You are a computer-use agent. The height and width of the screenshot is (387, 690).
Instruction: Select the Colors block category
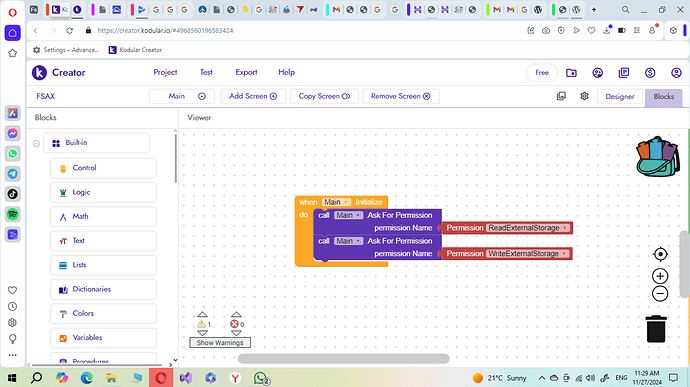click(103, 313)
